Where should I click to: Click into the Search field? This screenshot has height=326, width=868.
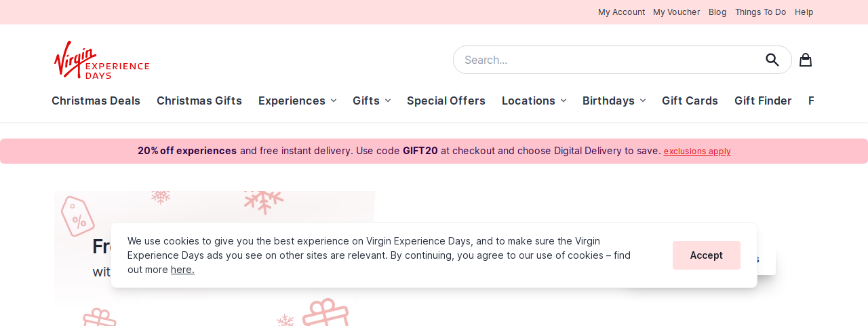[x=610, y=60]
